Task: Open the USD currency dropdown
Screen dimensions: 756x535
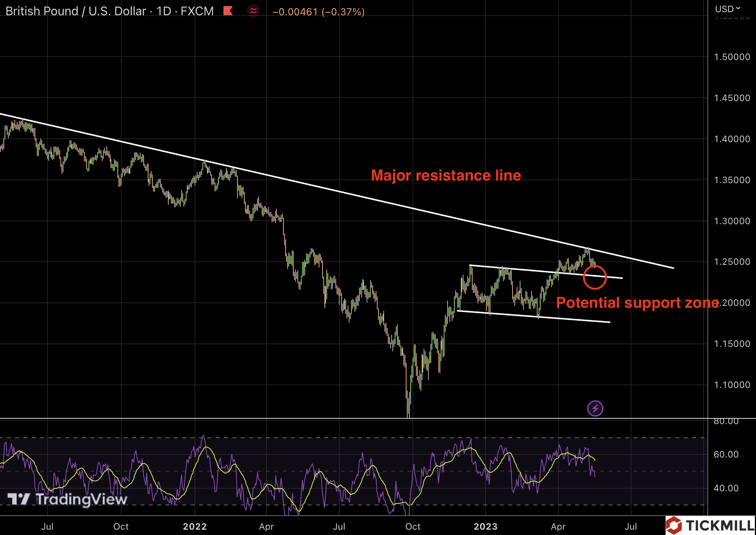Action: click(x=728, y=9)
